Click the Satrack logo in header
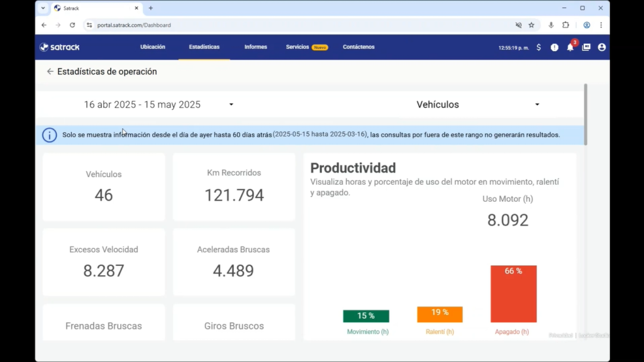644x362 pixels. (x=60, y=47)
